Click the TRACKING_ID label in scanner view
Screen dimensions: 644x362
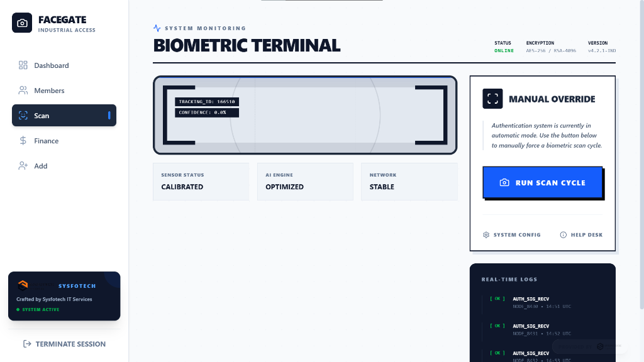coord(207,102)
